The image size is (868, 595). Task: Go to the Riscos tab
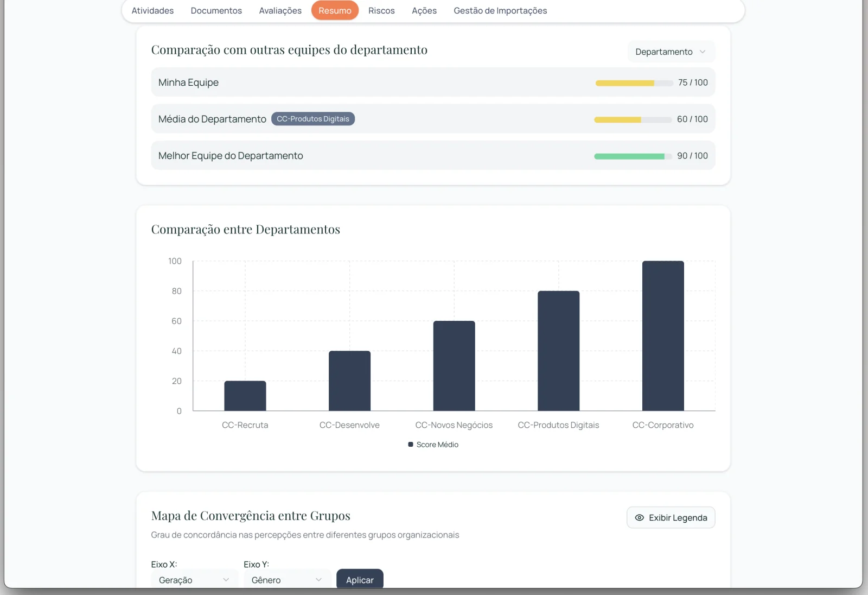coord(381,11)
